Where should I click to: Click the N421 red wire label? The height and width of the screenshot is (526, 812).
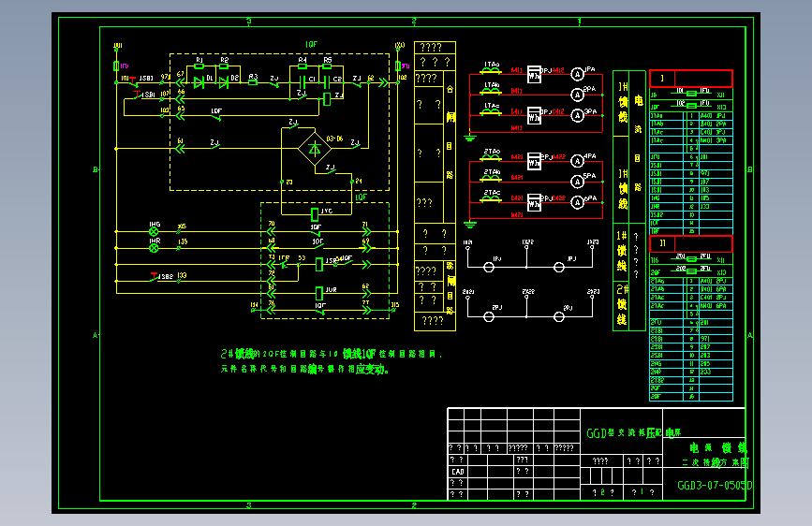click(x=516, y=215)
